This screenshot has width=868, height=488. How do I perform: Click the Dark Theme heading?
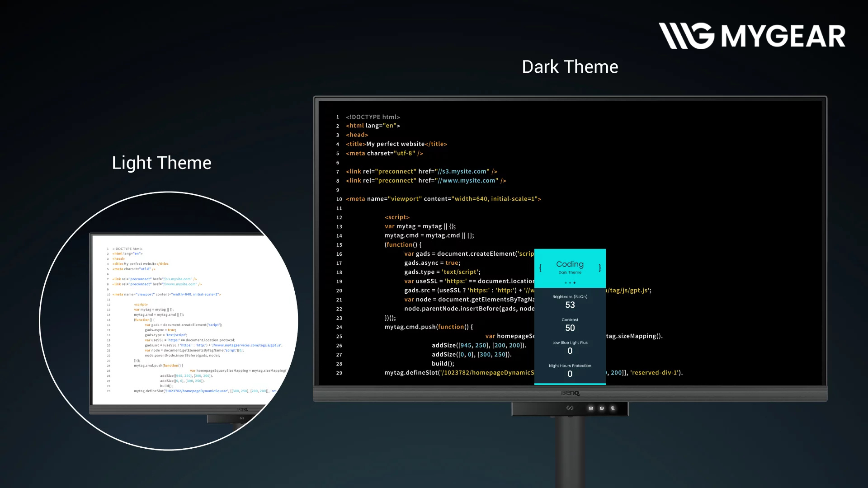tap(570, 67)
